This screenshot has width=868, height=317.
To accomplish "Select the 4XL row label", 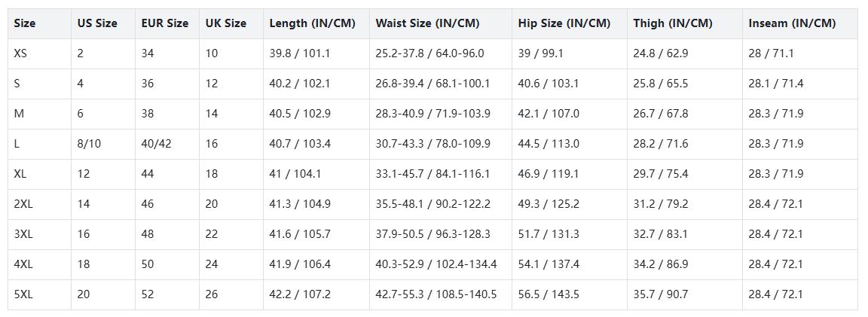I will click(x=23, y=264).
